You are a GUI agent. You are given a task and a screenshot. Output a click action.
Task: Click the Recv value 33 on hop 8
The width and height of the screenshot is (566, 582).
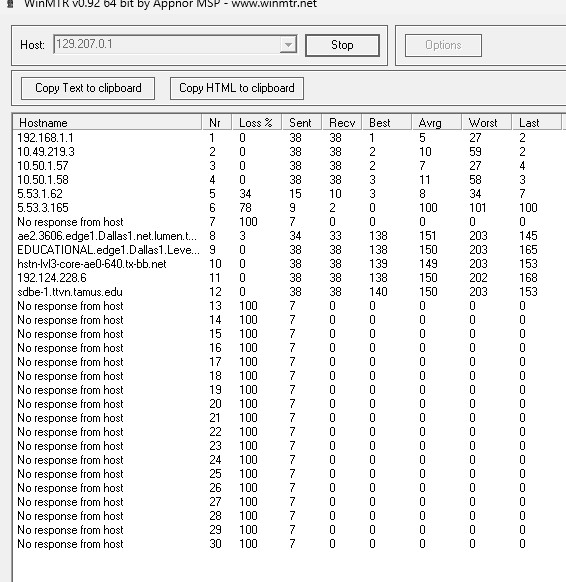(336, 236)
